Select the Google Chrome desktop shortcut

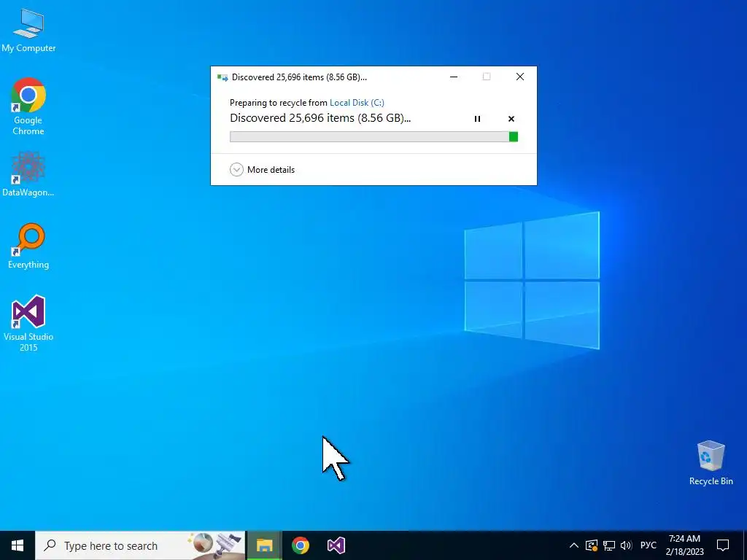point(28,106)
